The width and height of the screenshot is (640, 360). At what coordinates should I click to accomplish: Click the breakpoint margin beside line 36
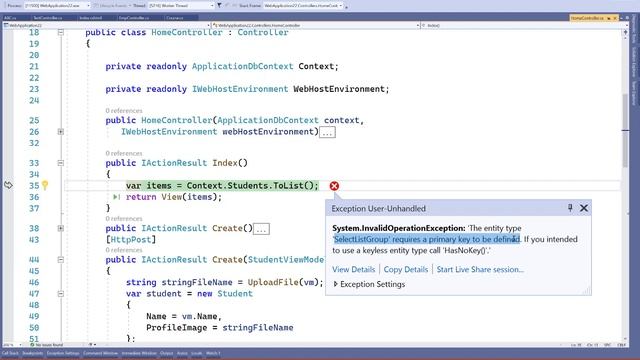pos(8,197)
